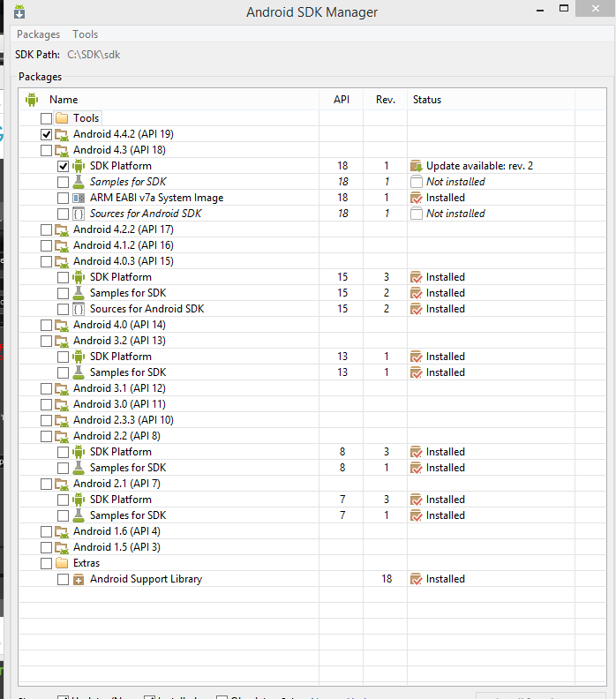Screen dimensions: 616x699
Task: Click revision 18 cell of Android Support Library
Action: (387, 579)
